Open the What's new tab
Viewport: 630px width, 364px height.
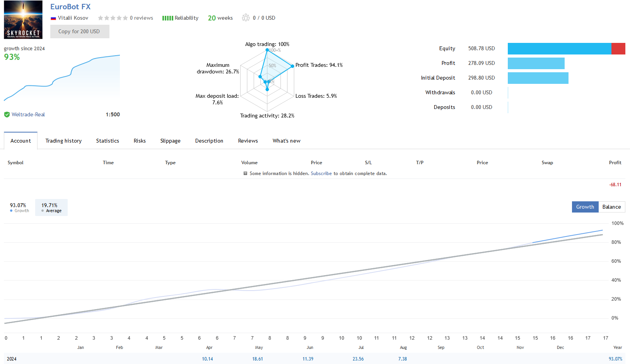pyautogui.click(x=287, y=141)
